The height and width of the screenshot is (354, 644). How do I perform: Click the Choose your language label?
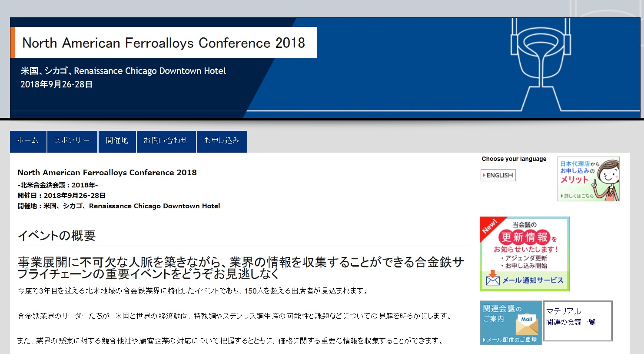[x=514, y=159]
